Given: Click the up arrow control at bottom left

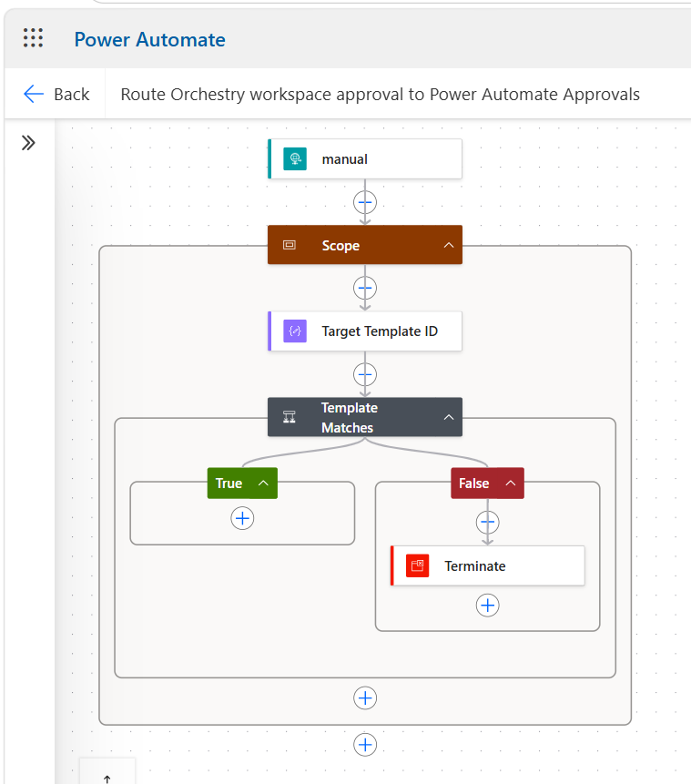Looking at the screenshot, I should point(107,779).
